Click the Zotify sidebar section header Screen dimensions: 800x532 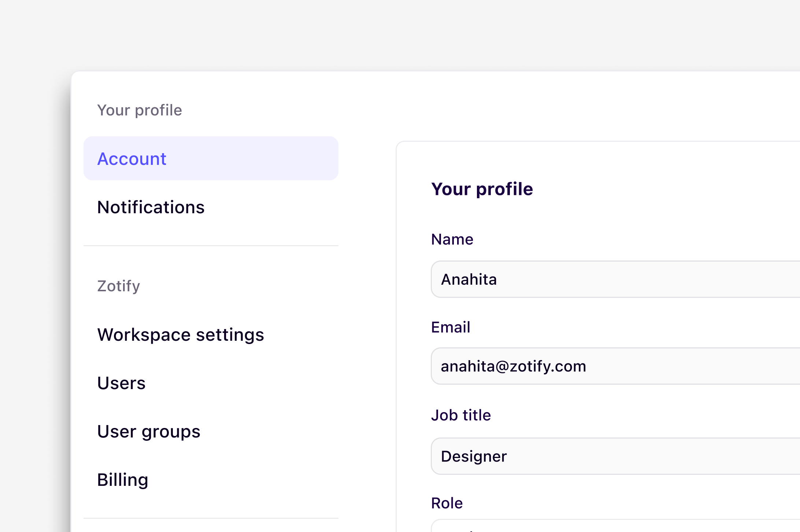pyautogui.click(x=118, y=286)
